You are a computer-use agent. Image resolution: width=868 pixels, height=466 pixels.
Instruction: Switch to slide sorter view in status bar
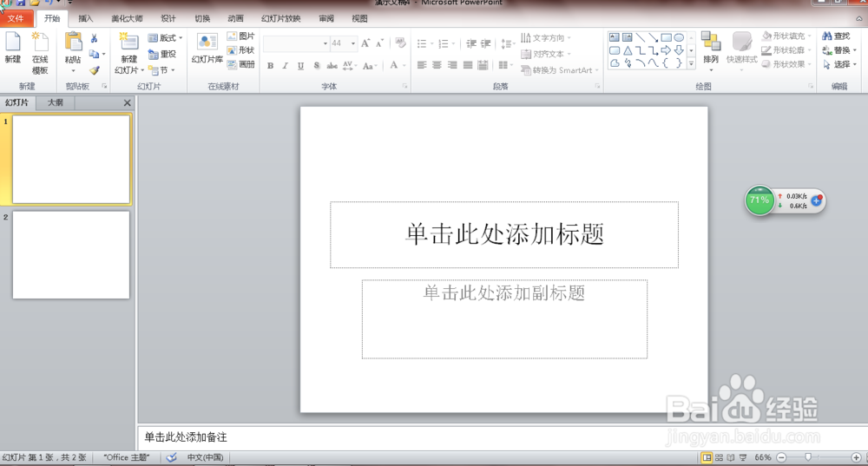coord(719,457)
